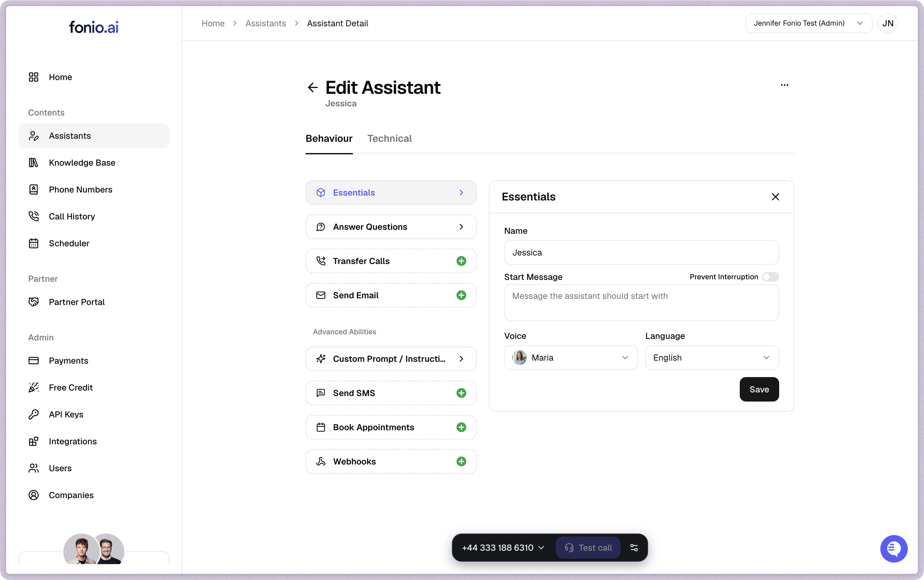This screenshot has height=580, width=924.
Task: Click the Save button
Action: coord(759,389)
